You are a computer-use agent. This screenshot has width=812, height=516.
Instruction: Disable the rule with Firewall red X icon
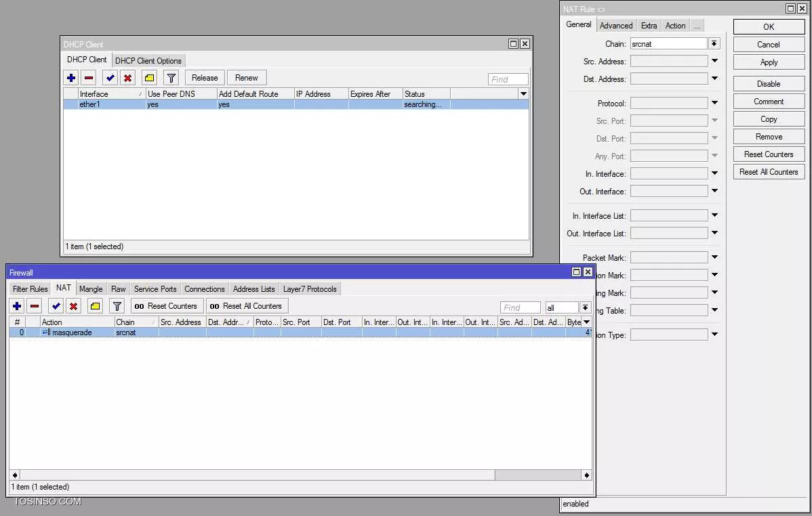click(73, 306)
